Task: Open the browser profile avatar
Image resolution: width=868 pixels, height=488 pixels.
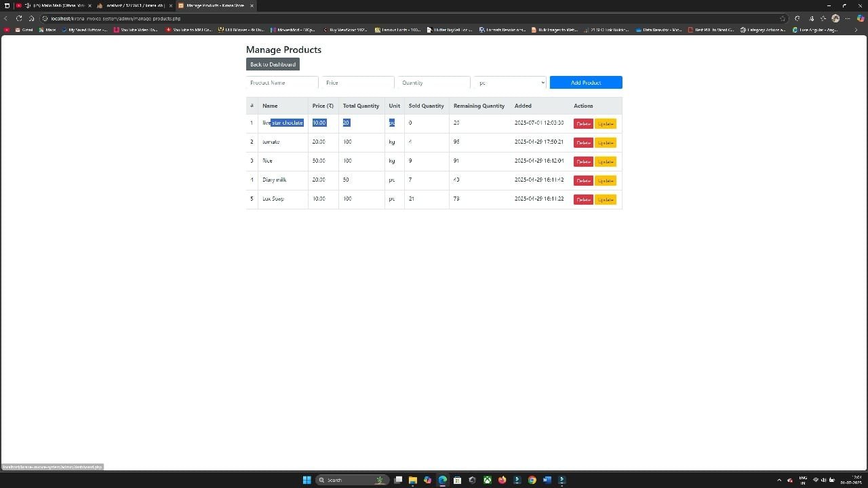Action: 835,18
